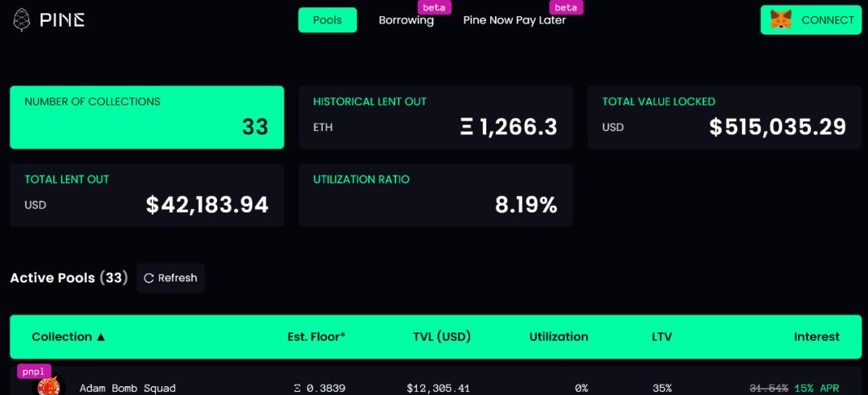
Task: Sort pools by Utilization column
Action: click(x=559, y=337)
